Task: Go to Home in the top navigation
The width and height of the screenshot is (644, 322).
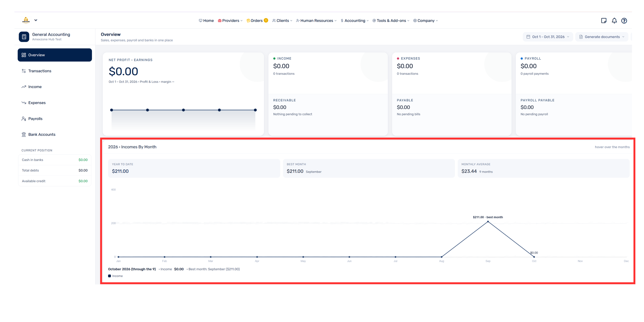Action: coord(206,21)
